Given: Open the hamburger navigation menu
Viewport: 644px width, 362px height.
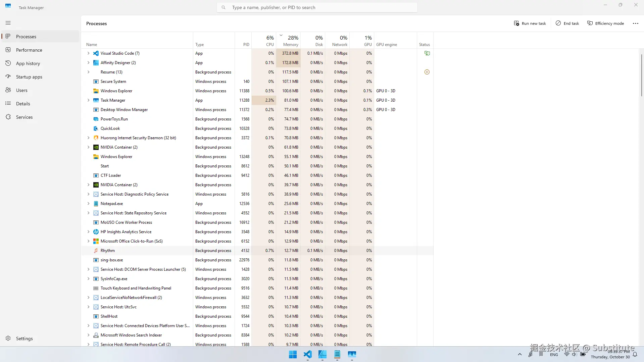Looking at the screenshot, I should (x=8, y=23).
